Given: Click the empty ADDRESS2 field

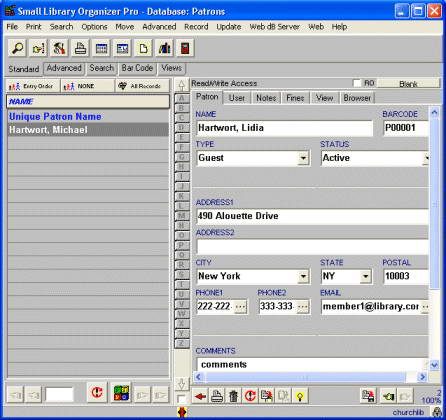Looking at the screenshot, I should [312, 247].
